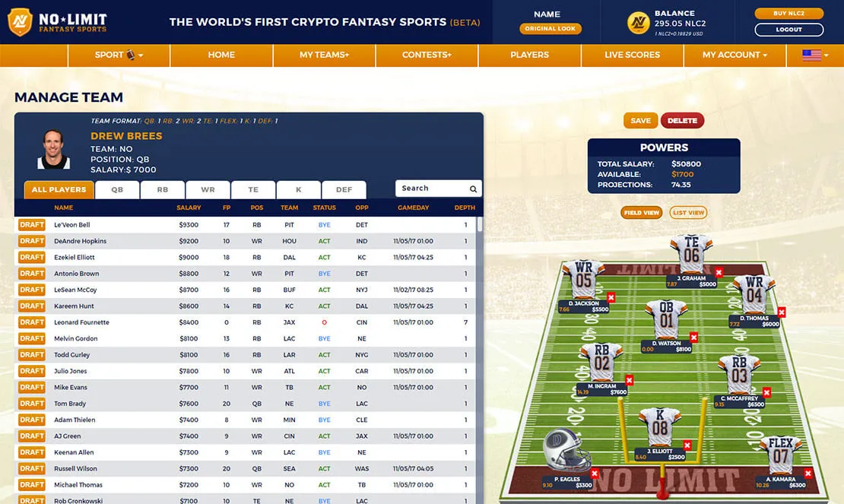This screenshot has width=844, height=504.
Task: Remove D. Watson with red X
Action: [x=693, y=338]
